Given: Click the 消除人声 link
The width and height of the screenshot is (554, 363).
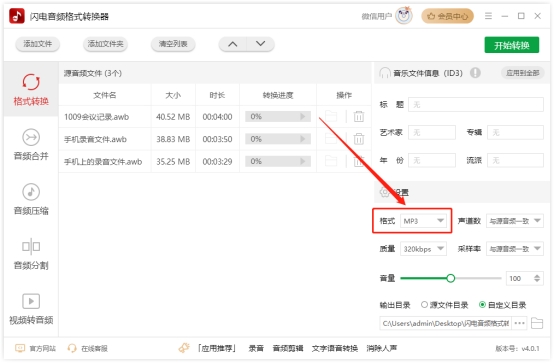Looking at the screenshot, I should coord(382,349).
